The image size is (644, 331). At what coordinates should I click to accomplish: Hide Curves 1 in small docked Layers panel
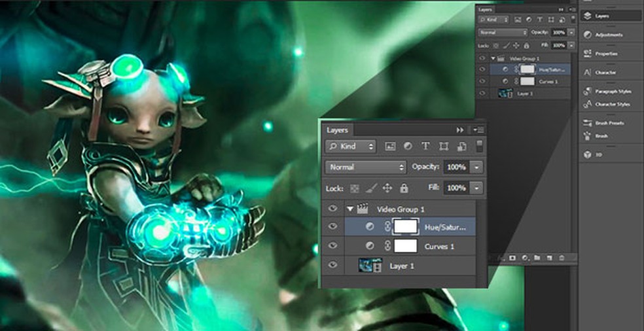482,81
